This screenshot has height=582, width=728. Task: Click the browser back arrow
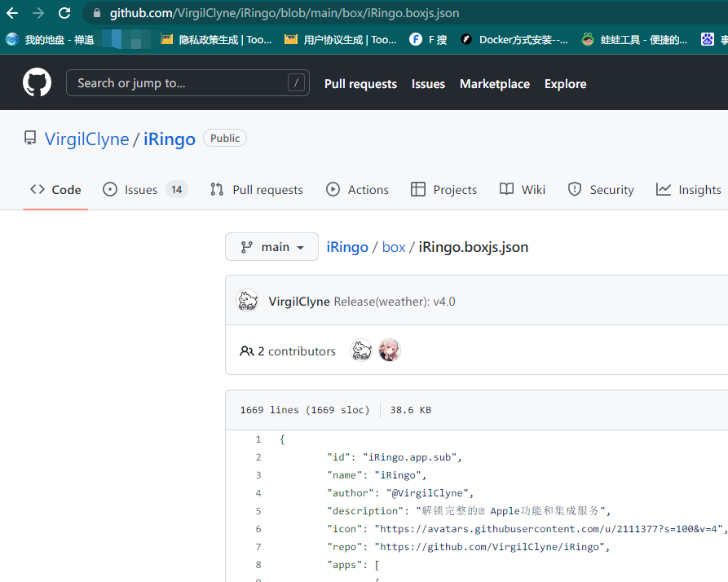(12, 13)
